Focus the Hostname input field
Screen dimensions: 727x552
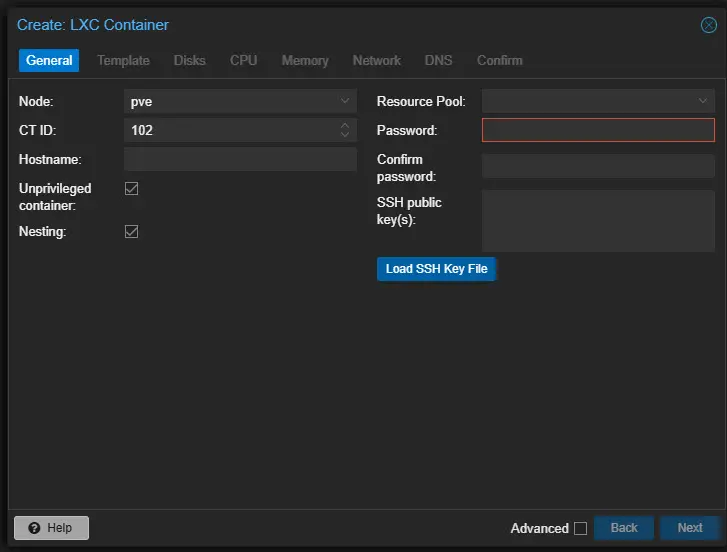pos(240,160)
